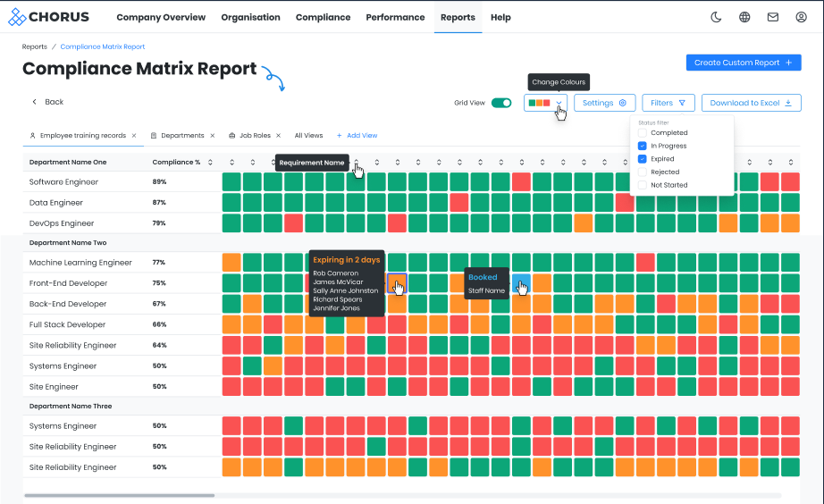Click the dark mode moon icon
The image size is (824, 504).
[x=716, y=17]
